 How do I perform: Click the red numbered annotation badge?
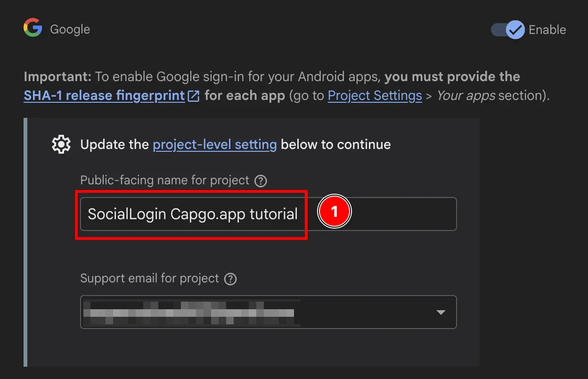click(334, 212)
